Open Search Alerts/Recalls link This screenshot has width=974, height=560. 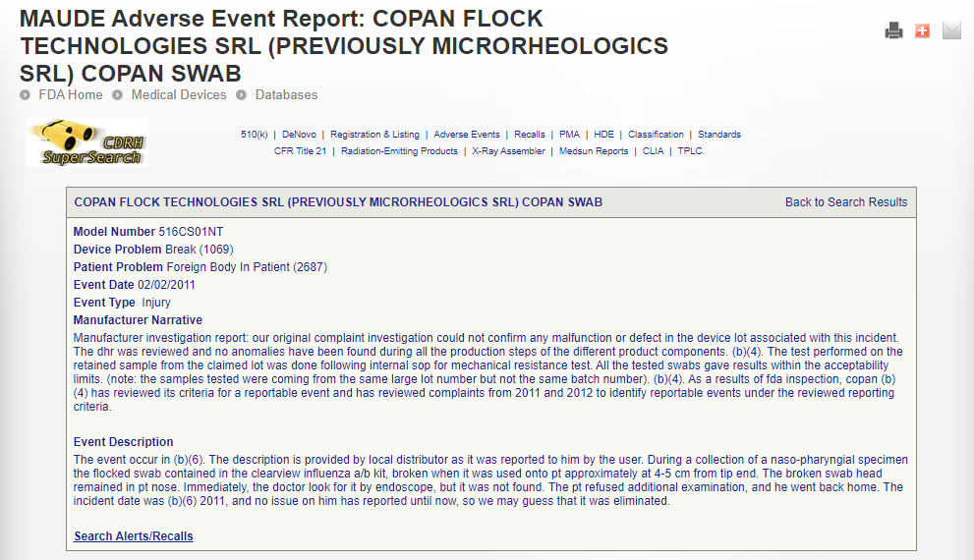point(134,536)
